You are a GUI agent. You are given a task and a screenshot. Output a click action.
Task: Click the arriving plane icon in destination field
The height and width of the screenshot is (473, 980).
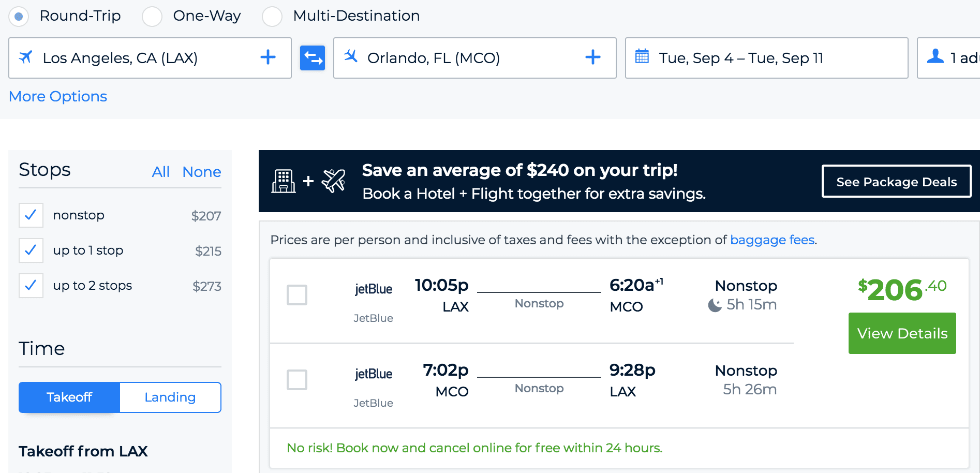click(351, 56)
